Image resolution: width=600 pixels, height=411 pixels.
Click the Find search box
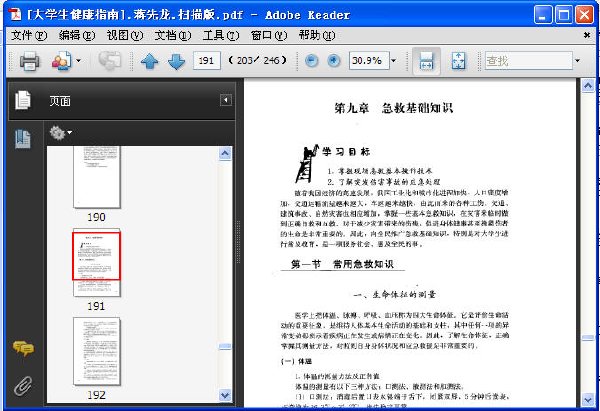(x=529, y=60)
